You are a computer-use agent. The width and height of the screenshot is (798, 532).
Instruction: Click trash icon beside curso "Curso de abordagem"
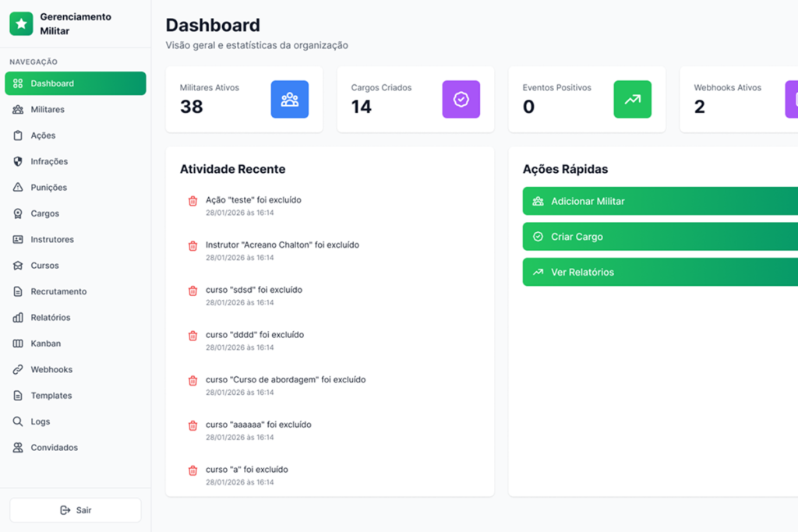click(x=192, y=381)
